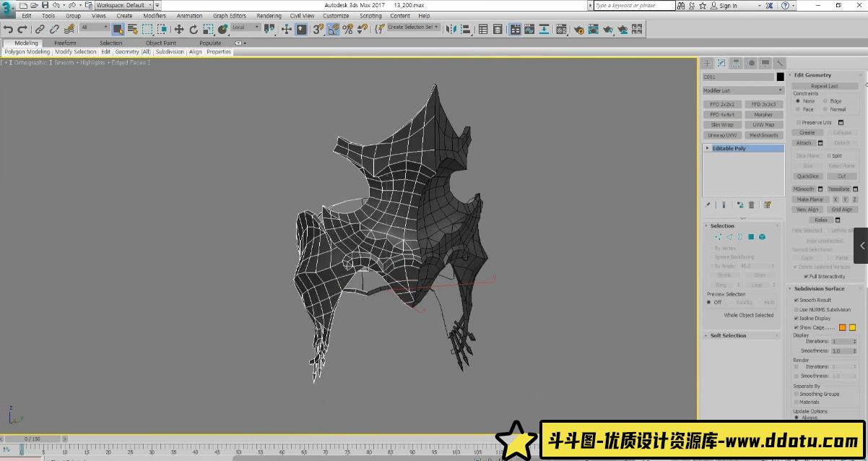
Task: Select Face constraint radio button
Action: [798, 109]
